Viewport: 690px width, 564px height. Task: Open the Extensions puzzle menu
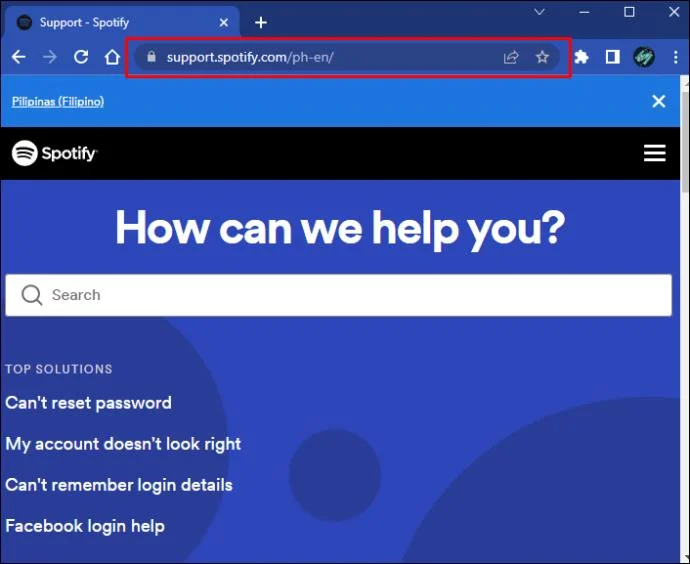pos(581,57)
